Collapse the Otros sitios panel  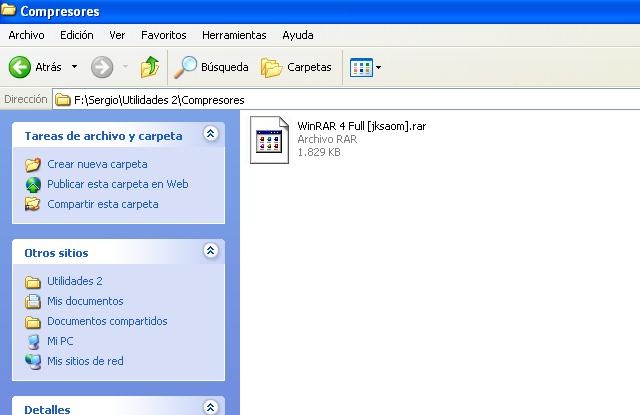pyautogui.click(x=211, y=250)
